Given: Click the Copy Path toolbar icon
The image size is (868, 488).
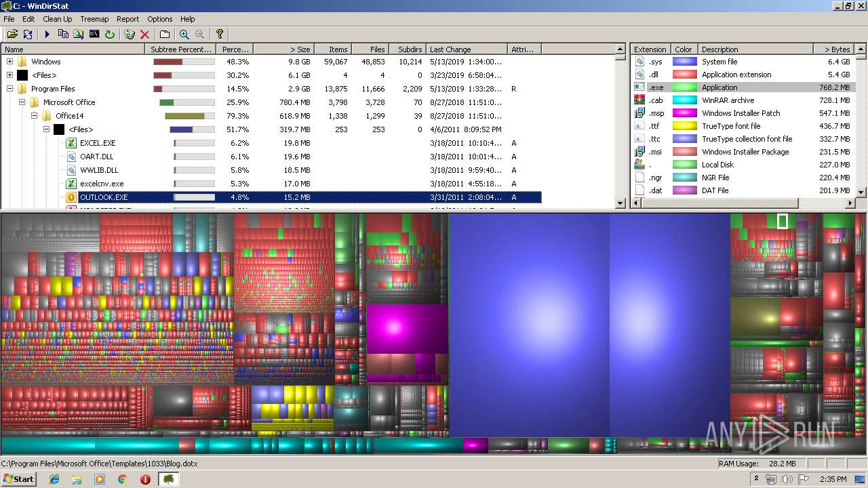Looking at the screenshot, I should tap(63, 34).
